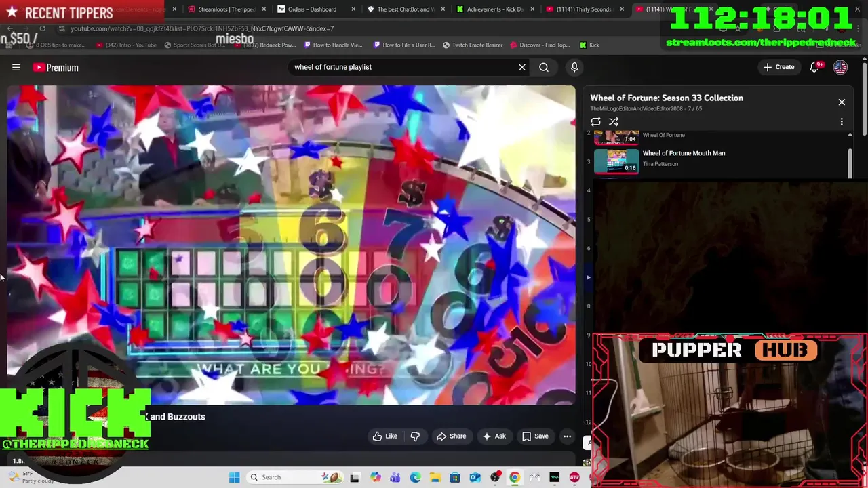Click the browser address bar URL
Screen dimensions: 868x488
202,28
